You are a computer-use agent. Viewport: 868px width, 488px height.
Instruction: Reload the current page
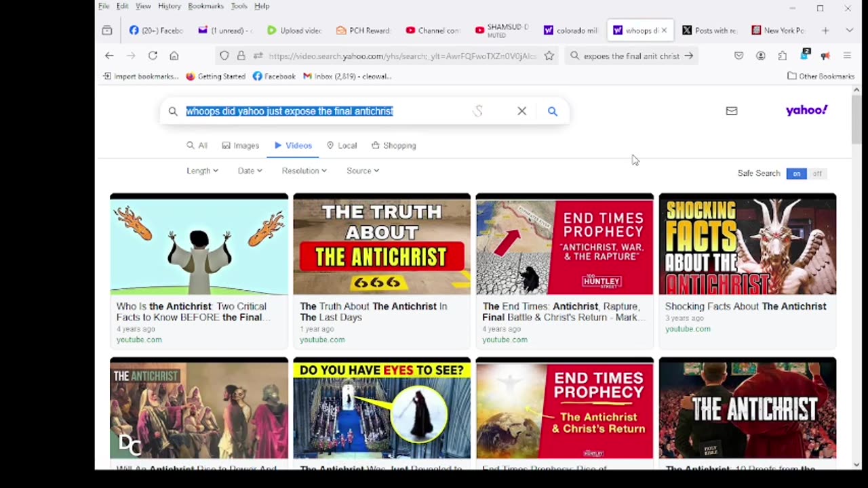(153, 56)
